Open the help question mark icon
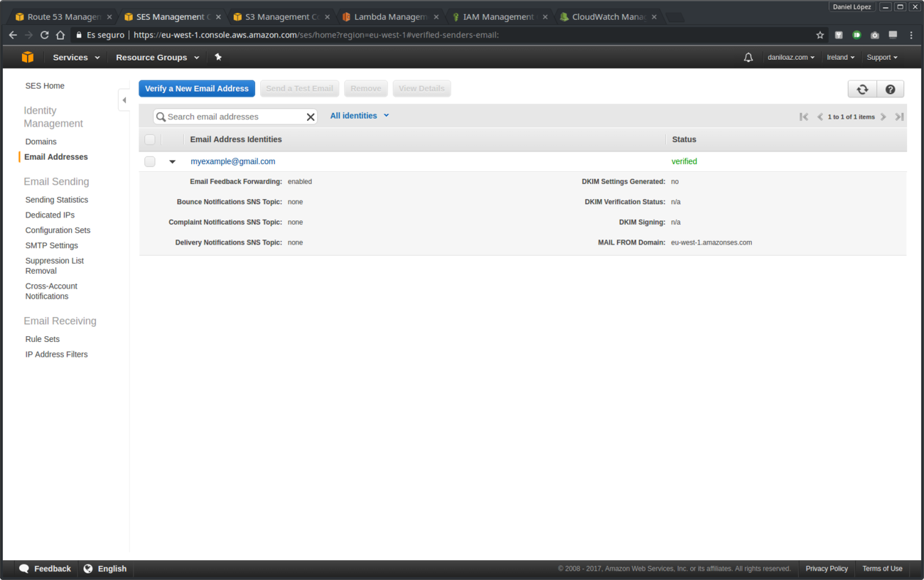This screenshot has width=924, height=580. (890, 89)
